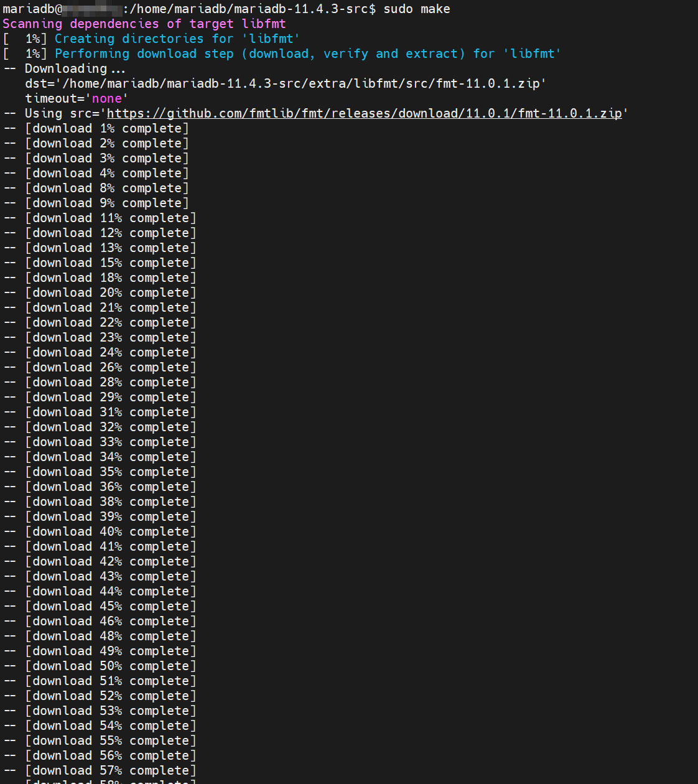Click the 'download 45% complete' line

point(100,607)
